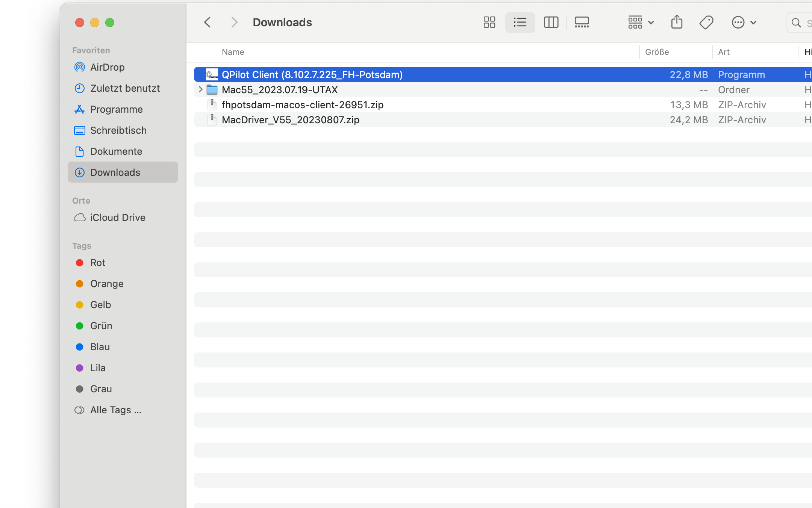Open Schreibtisch in the sidebar
This screenshot has width=812, height=508.
(x=123, y=130)
